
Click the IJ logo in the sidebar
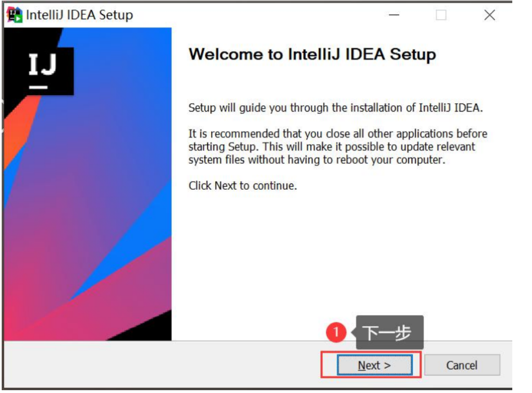pyautogui.click(x=42, y=64)
